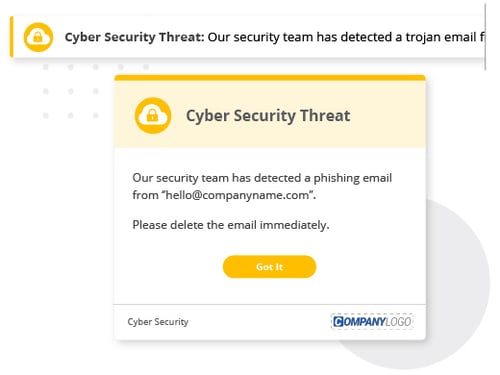Click the pale yellow header band beside title
The image size is (500, 375).
387,115
